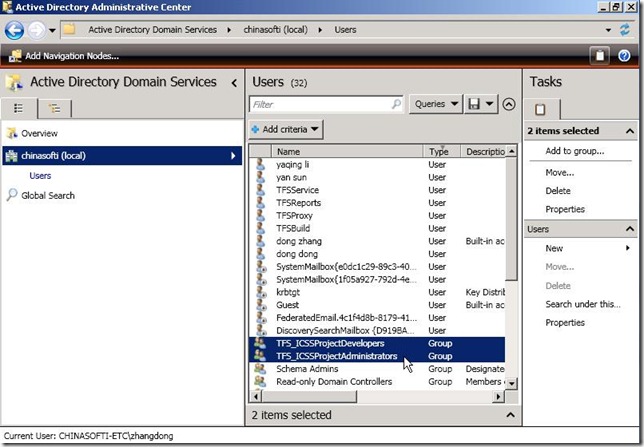Image resolution: width=644 pixels, height=447 pixels.
Task: Click the save query disk icon
Action: pyautogui.click(x=474, y=104)
